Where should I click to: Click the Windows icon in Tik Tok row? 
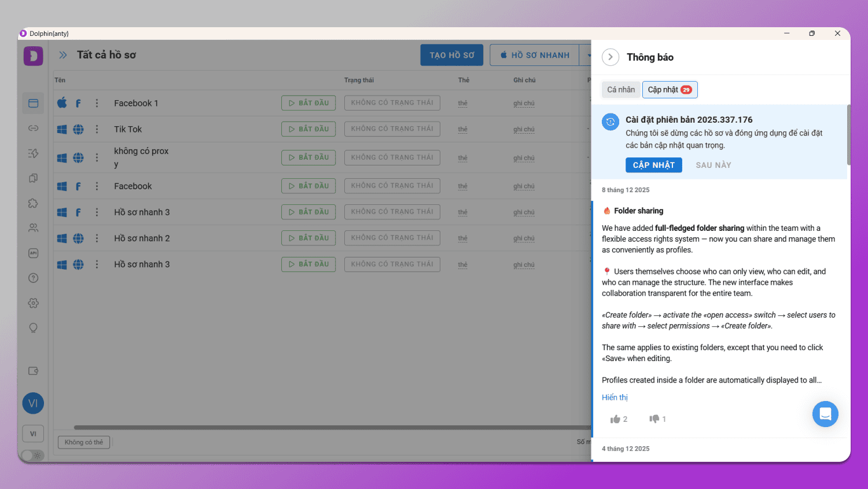pyautogui.click(x=62, y=129)
